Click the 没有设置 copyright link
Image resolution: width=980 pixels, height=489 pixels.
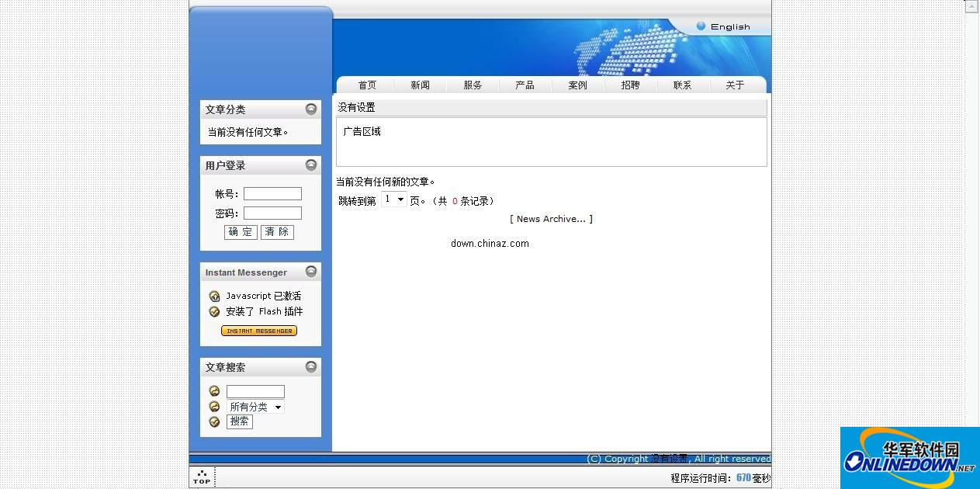point(669,459)
